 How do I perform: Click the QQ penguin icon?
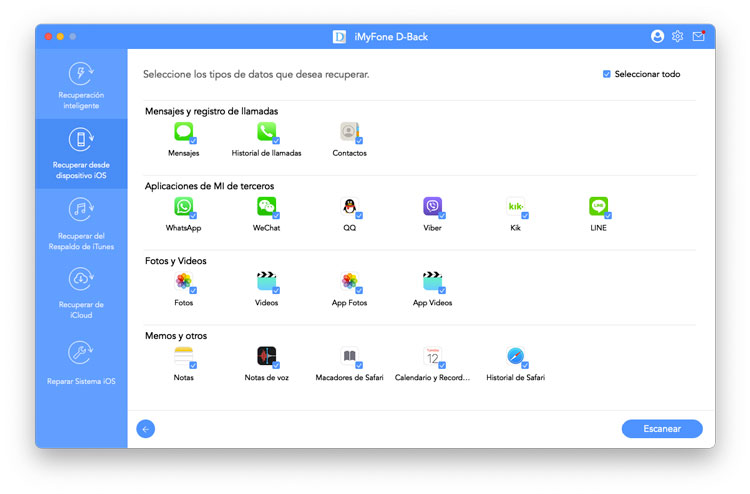pyautogui.click(x=349, y=206)
